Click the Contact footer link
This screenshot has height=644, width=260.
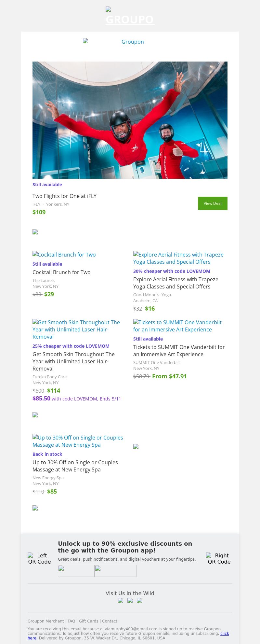pyautogui.click(x=110, y=621)
